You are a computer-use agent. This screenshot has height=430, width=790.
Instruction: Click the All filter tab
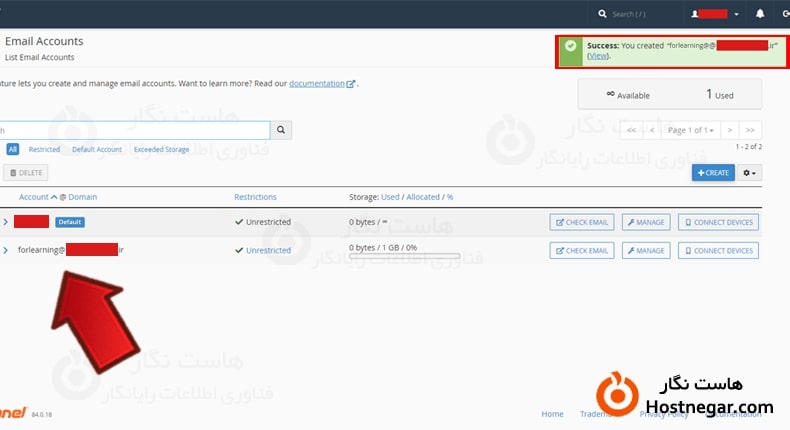13,149
